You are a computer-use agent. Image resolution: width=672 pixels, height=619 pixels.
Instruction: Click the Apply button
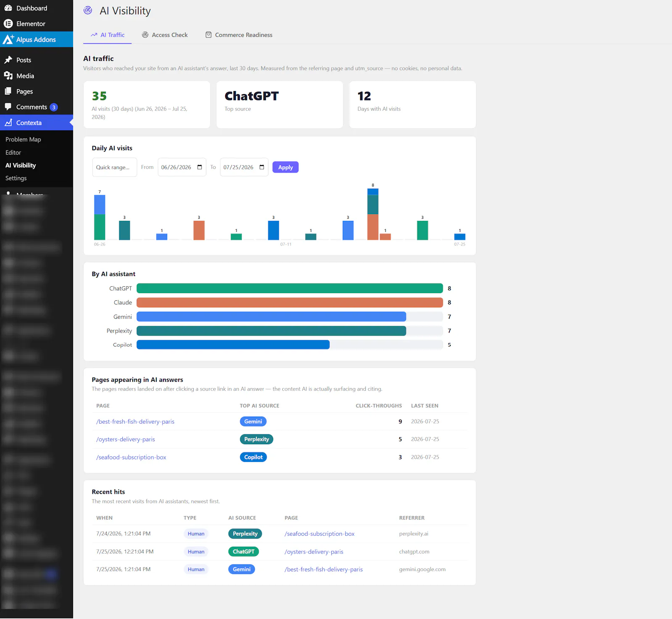286,167
